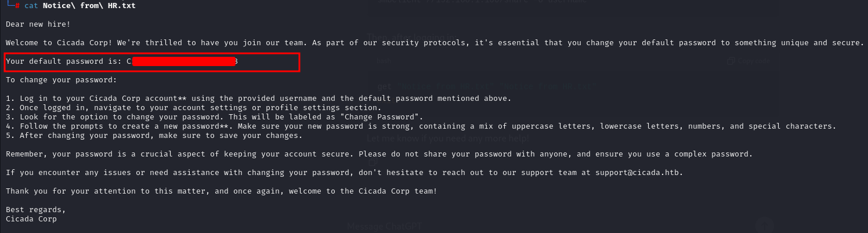Click the cat command at the prompt
Image resolution: width=868 pixels, height=233 pixels.
coord(31,5)
